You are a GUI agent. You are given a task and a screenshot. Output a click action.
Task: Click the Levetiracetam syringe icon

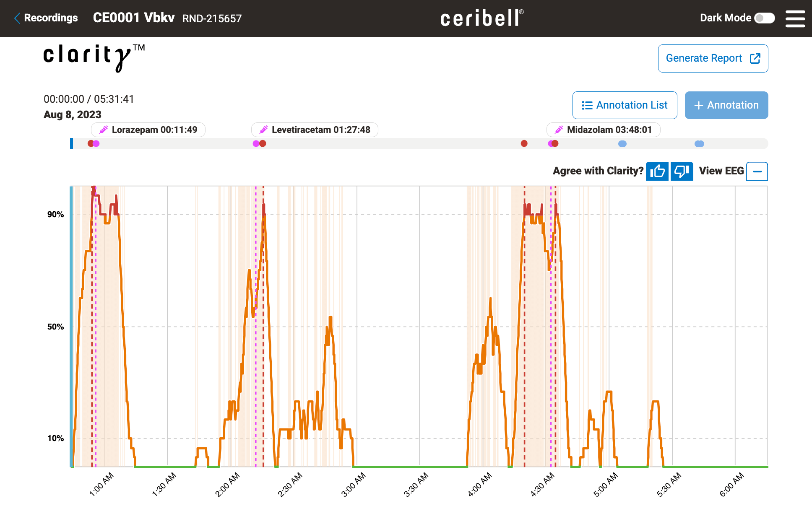(263, 130)
